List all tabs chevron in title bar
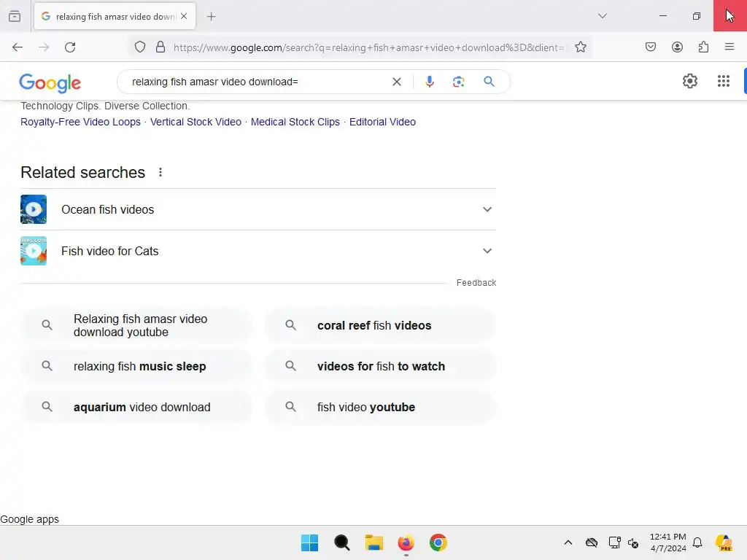The width and height of the screenshot is (747, 560). [602, 16]
